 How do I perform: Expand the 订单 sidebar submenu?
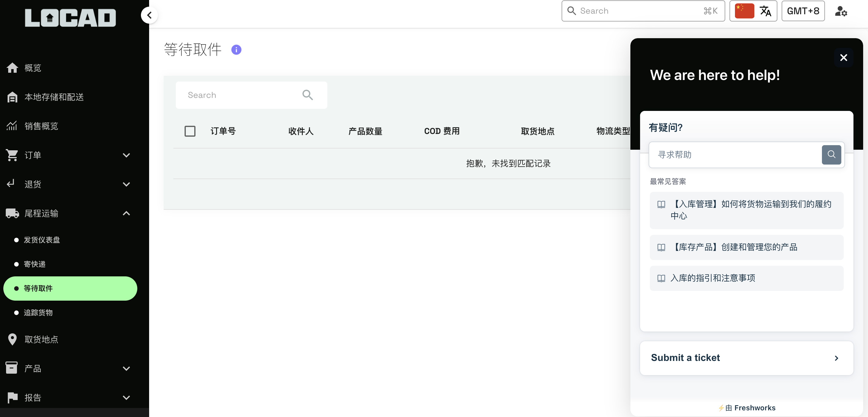[126, 155]
